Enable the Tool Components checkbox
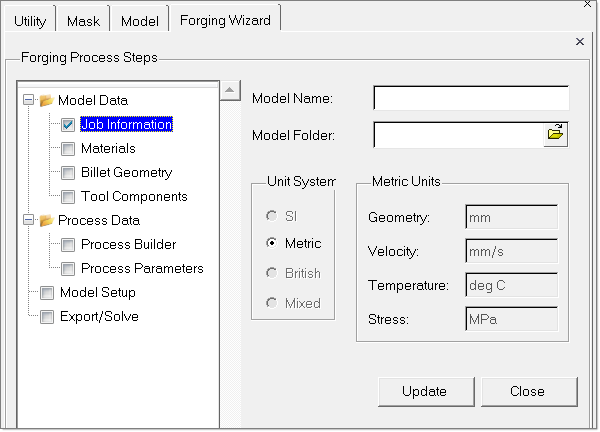Viewport: 600px width, 432px height. [x=68, y=197]
